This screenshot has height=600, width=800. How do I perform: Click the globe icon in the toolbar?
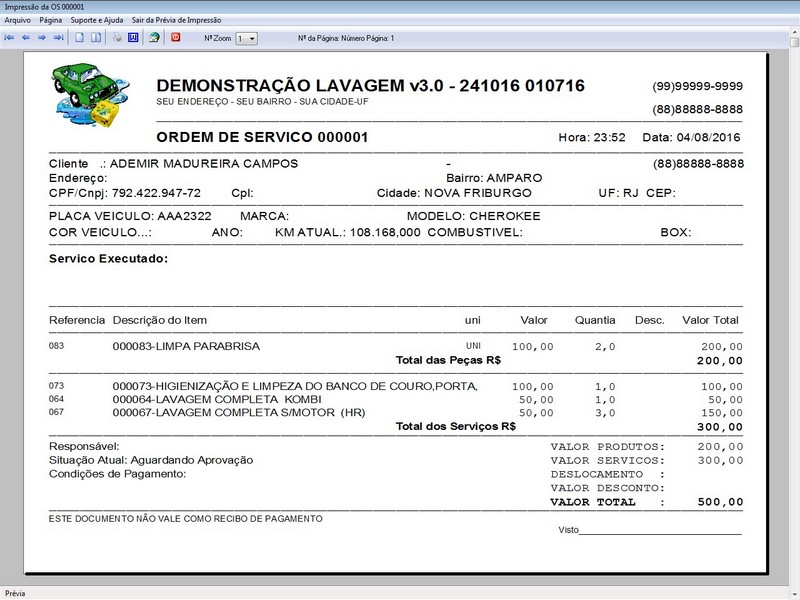pos(153,37)
